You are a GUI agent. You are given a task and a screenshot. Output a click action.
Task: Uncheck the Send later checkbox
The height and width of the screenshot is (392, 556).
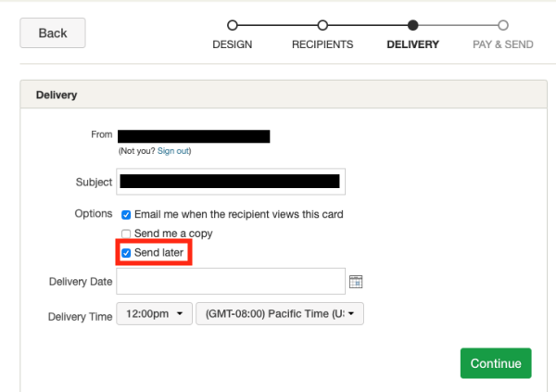pyautogui.click(x=126, y=252)
